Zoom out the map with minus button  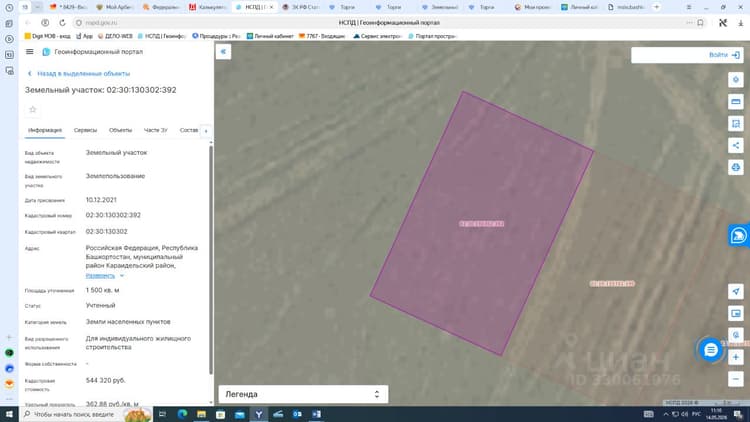tap(736, 379)
